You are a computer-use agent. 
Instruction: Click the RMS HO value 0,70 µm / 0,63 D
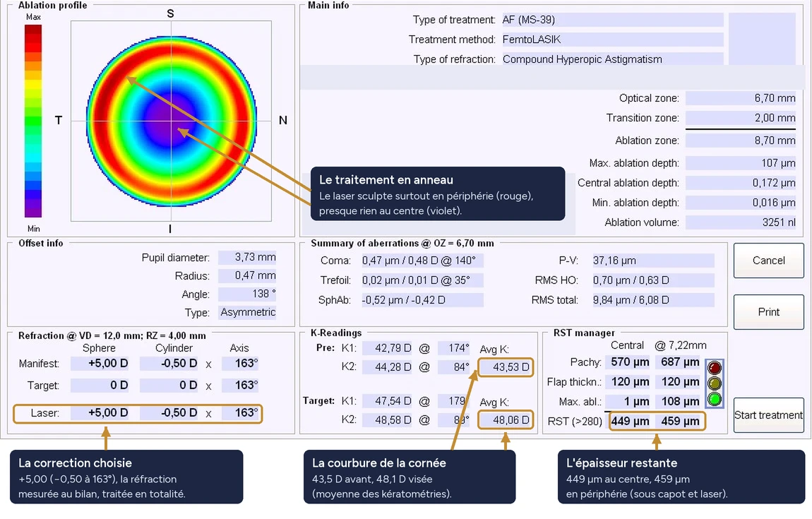(x=653, y=280)
